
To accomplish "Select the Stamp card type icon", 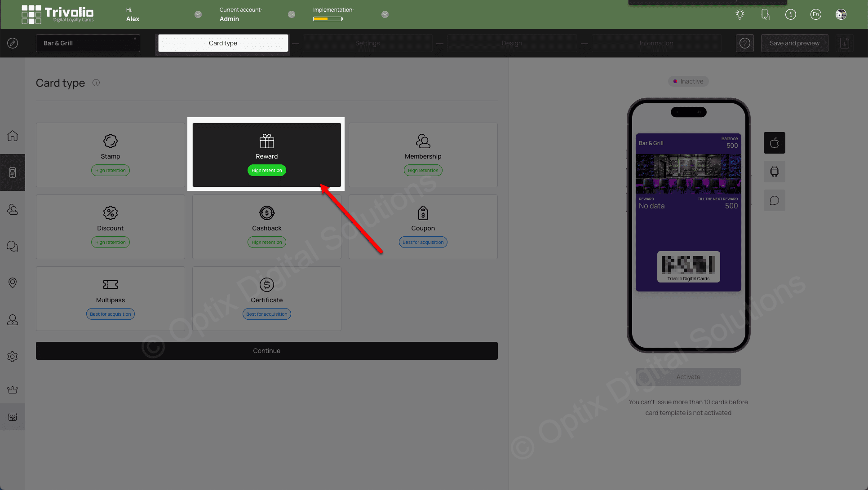I will [x=110, y=141].
